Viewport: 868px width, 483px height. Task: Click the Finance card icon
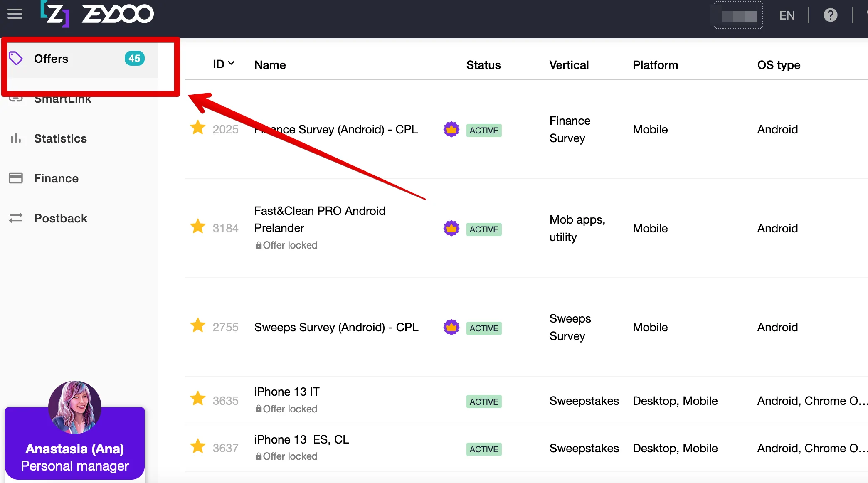16,178
